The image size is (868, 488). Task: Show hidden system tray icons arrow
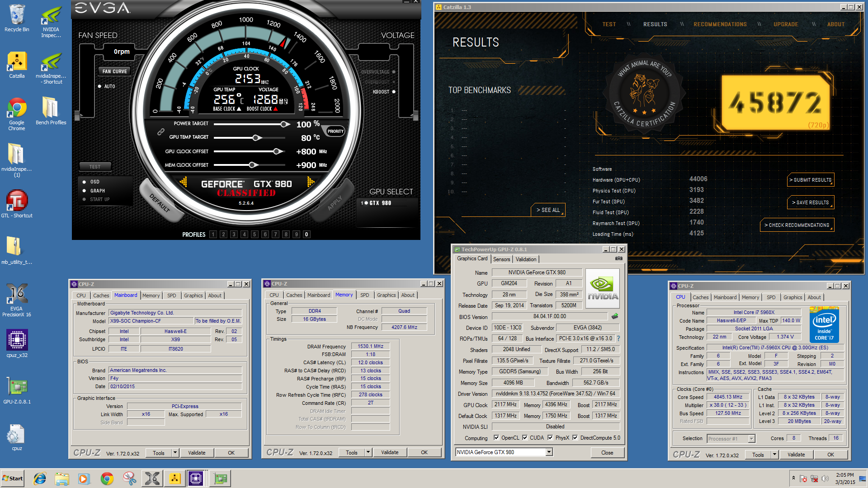pos(793,478)
